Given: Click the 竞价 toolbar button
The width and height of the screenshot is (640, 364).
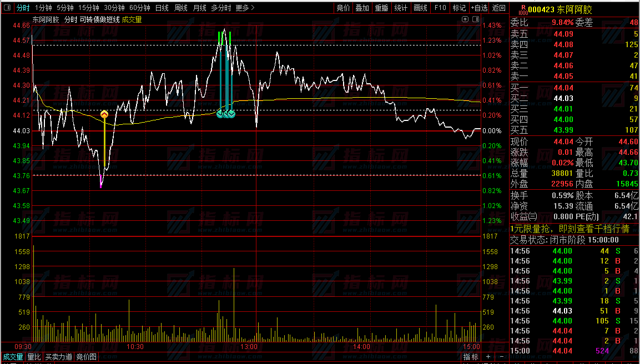Looking at the screenshot, I should [x=343, y=7].
